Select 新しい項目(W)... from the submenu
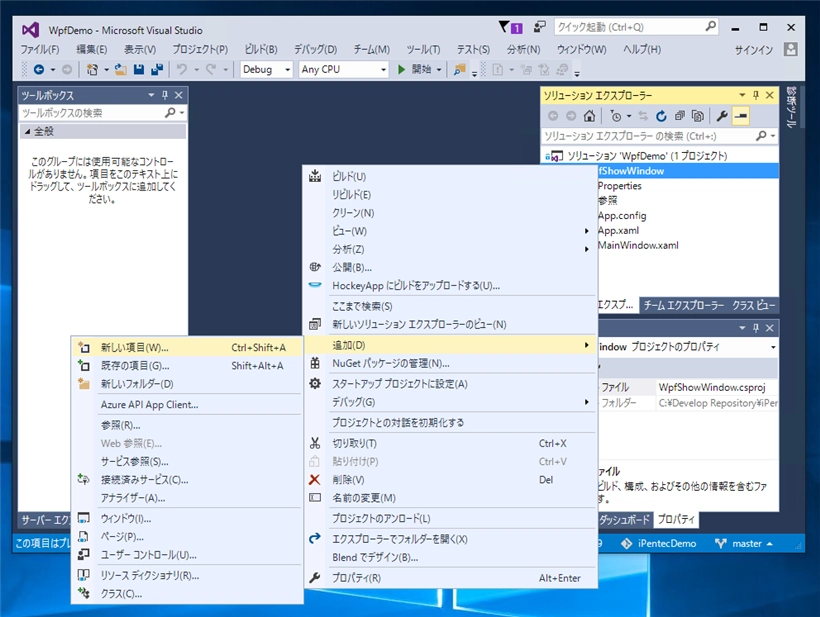 [x=134, y=347]
